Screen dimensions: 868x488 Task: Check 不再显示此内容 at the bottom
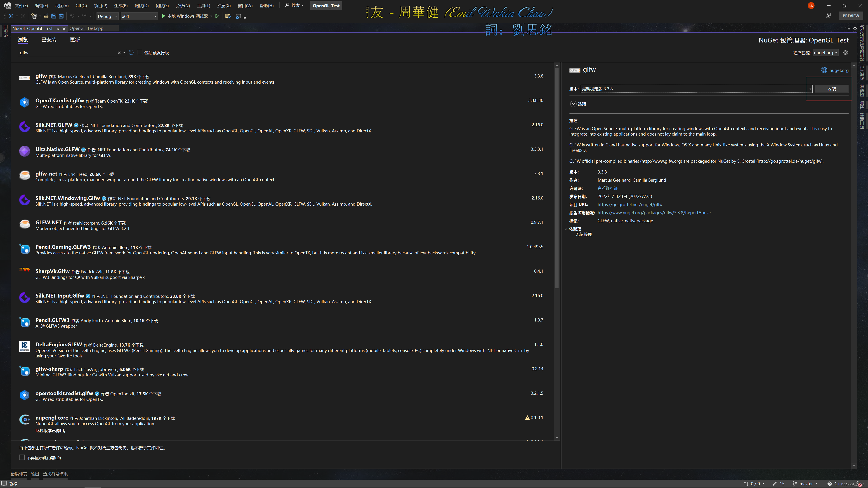[x=22, y=457]
